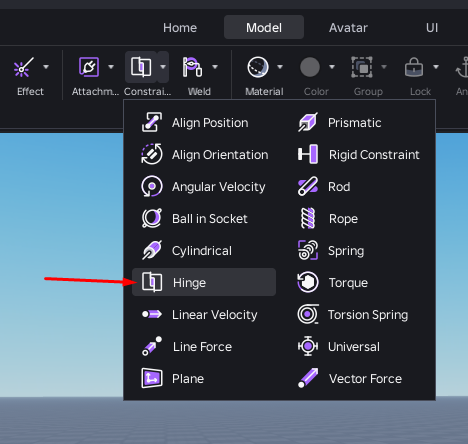Switch to the UI tab
The width and height of the screenshot is (468, 444).
pyautogui.click(x=432, y=28)
